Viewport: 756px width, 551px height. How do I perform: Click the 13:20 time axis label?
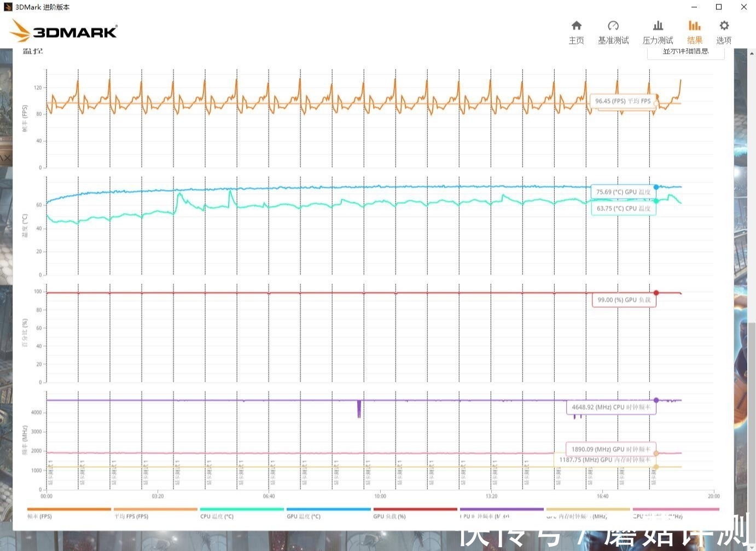pos(491,496)
